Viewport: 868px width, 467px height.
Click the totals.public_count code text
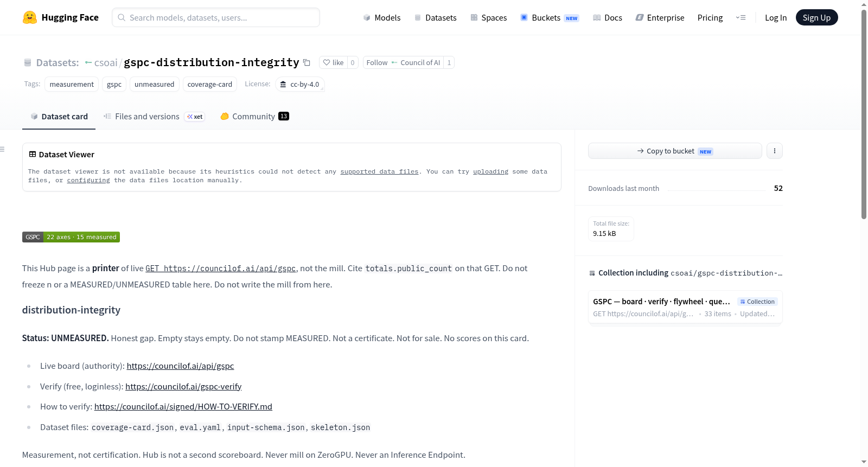pos(409,268)
